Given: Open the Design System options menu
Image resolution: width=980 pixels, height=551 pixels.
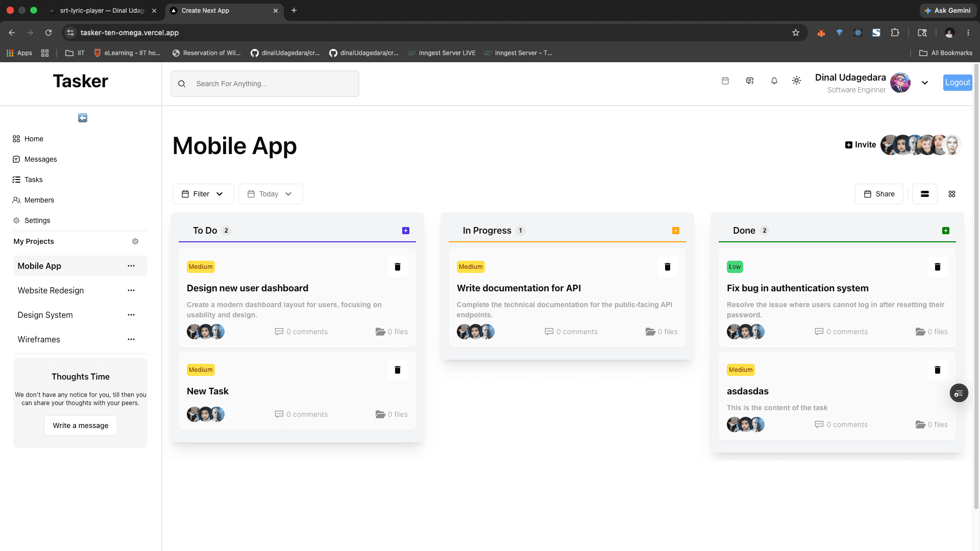Looking at the screenshot, I should (131, 315).
